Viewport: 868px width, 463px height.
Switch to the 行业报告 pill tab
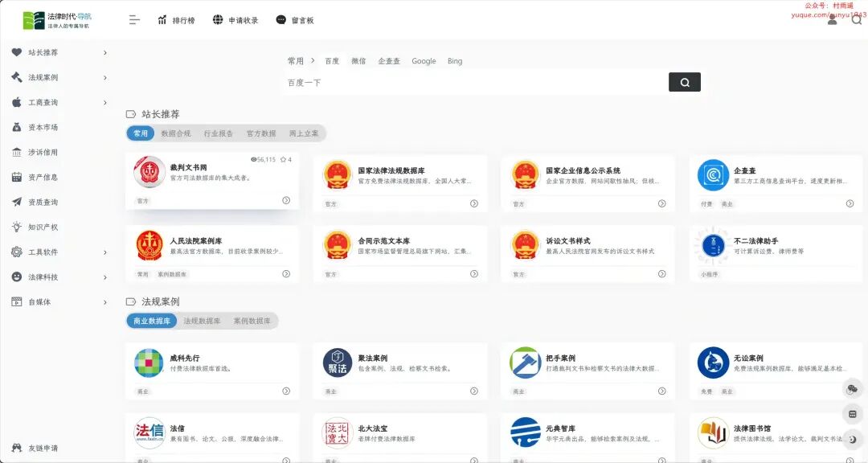click(218, 133)
